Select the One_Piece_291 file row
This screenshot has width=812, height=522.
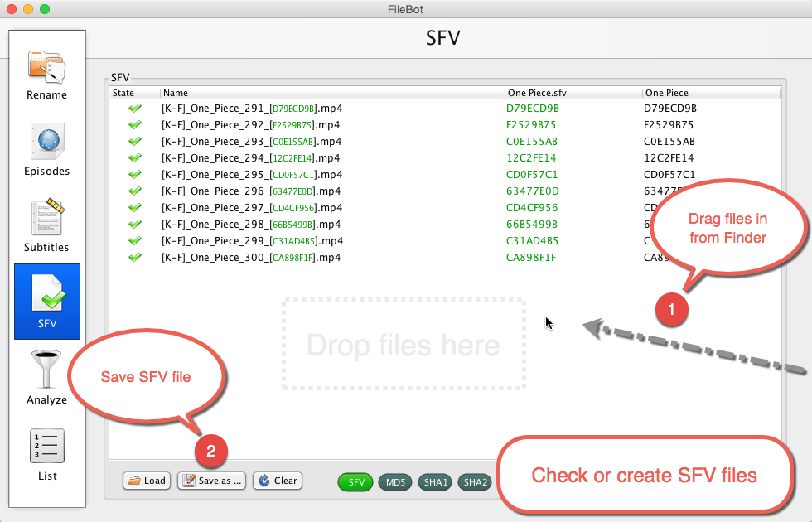[445, 109]
